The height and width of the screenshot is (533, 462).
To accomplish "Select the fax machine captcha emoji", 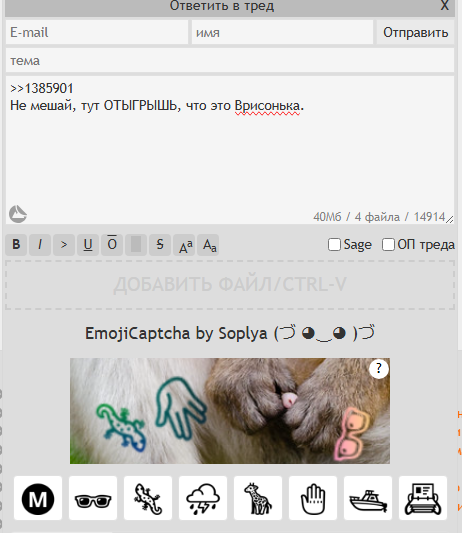I will coord(423,498).
